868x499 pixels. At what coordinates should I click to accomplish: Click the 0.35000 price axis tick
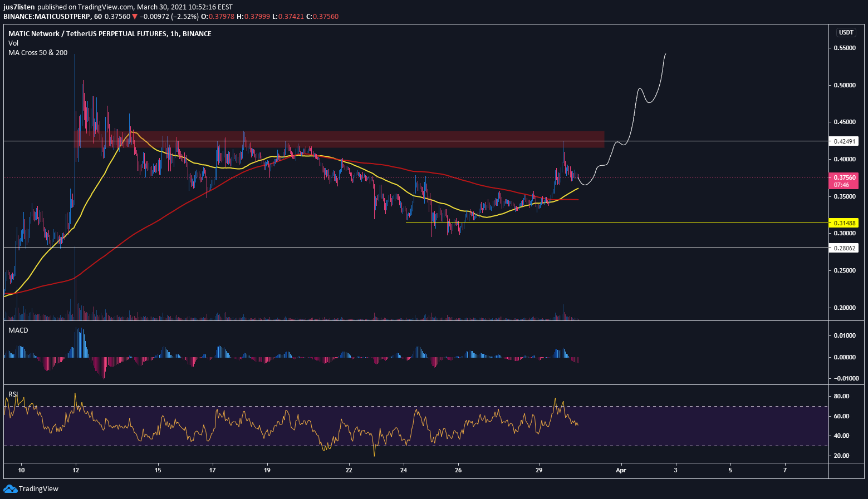tap(844, 196)
